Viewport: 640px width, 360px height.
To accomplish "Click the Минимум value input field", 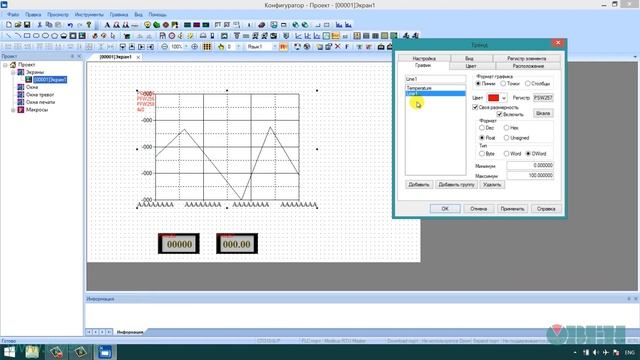I will (x=530, y=165).
